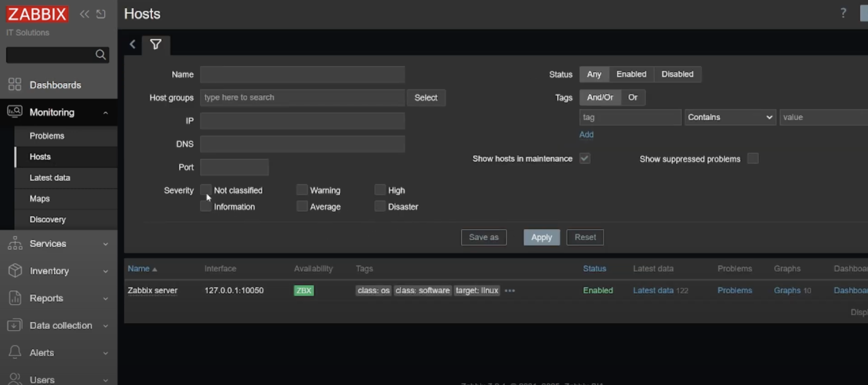Open Hosts under Monitoring
868x385 pixels.
pyautogui.click(x=40, y=156)
